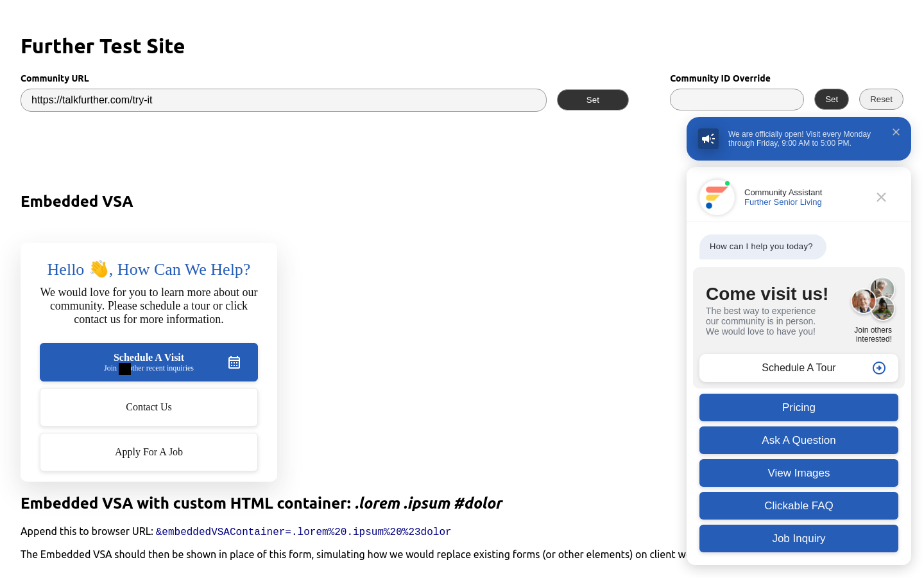Open the Further Senior Living link
Viewport: 924px width, 578px height.
point(783,202)
